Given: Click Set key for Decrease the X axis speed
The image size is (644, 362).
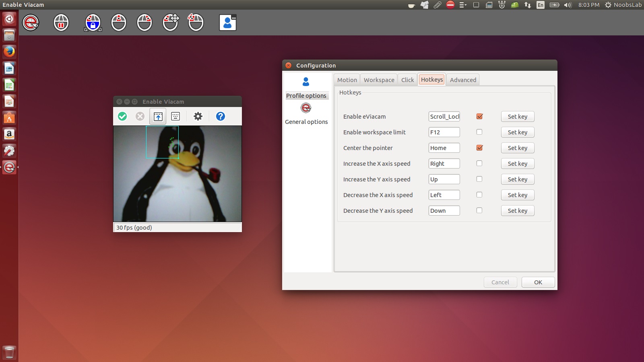Looking at the screenshot, I should 518,195.
